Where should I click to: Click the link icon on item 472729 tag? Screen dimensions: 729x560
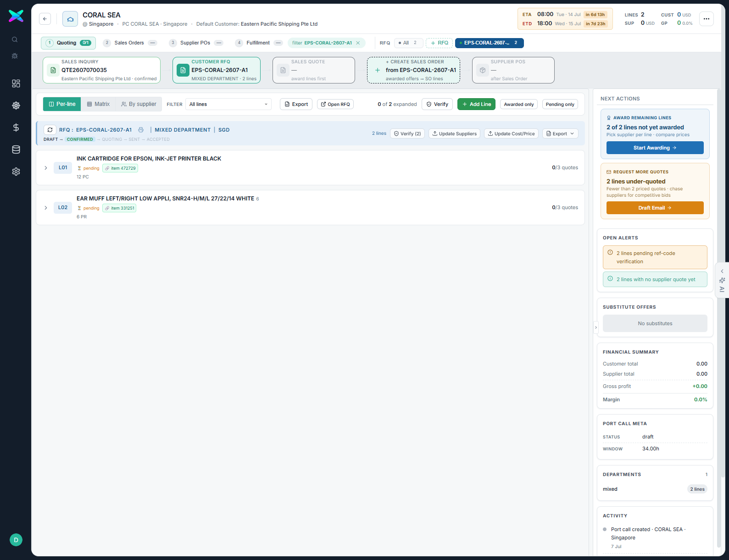[107, 168]
